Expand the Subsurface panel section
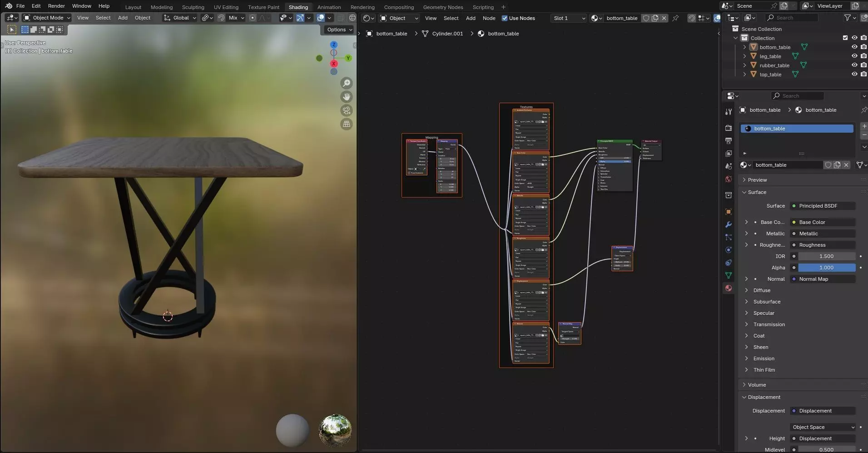868x453 pixels. [767, 302]
